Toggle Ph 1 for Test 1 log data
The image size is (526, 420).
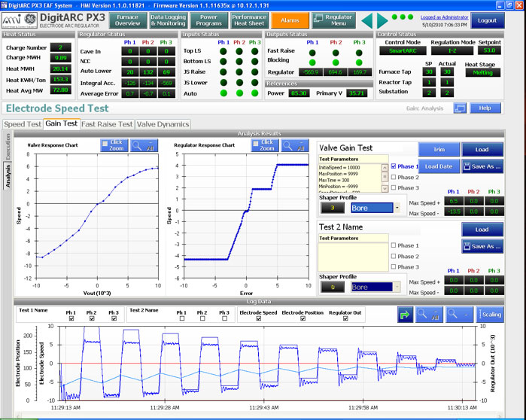71,318
